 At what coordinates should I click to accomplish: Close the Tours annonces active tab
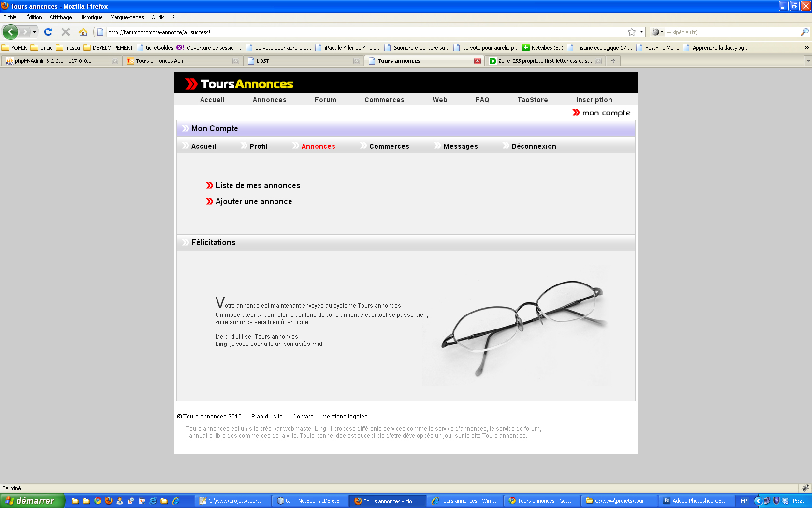click(x=478, y=61)
